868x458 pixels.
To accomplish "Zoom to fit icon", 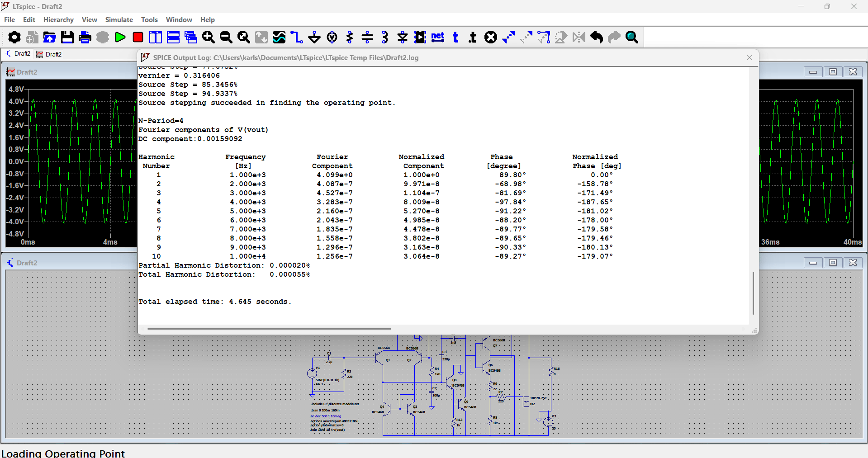I will [243, 37].
